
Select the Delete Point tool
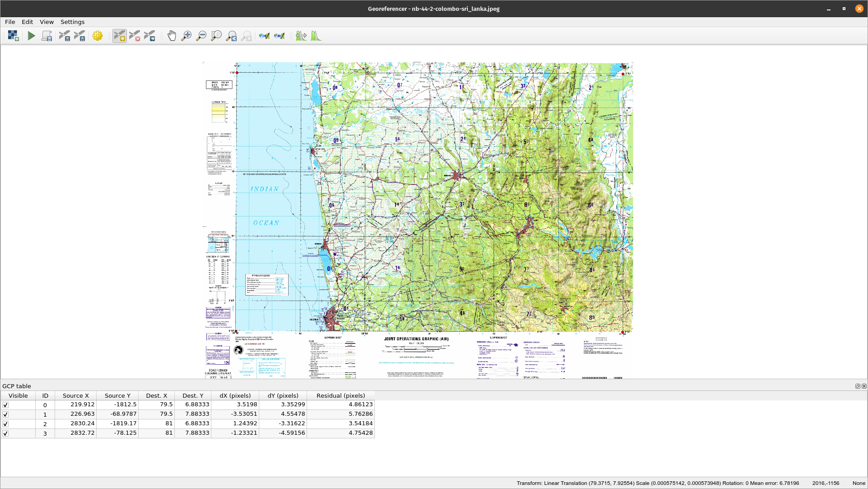135,36
